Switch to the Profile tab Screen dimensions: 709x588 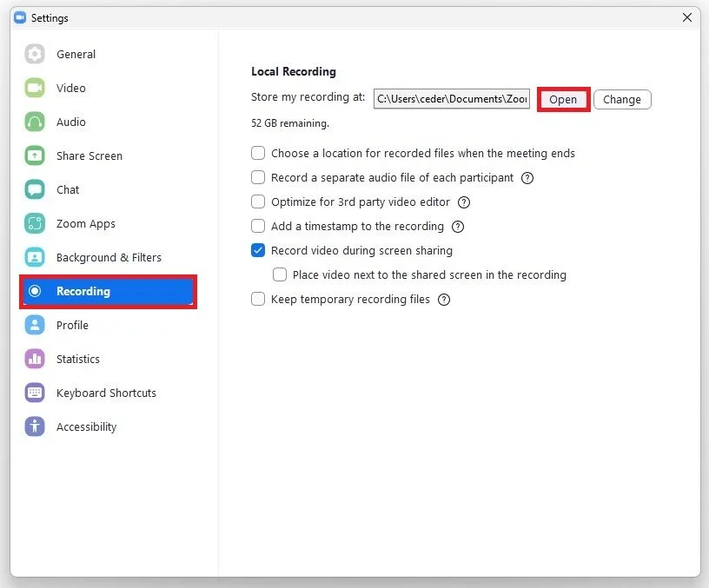click(71, 325)
